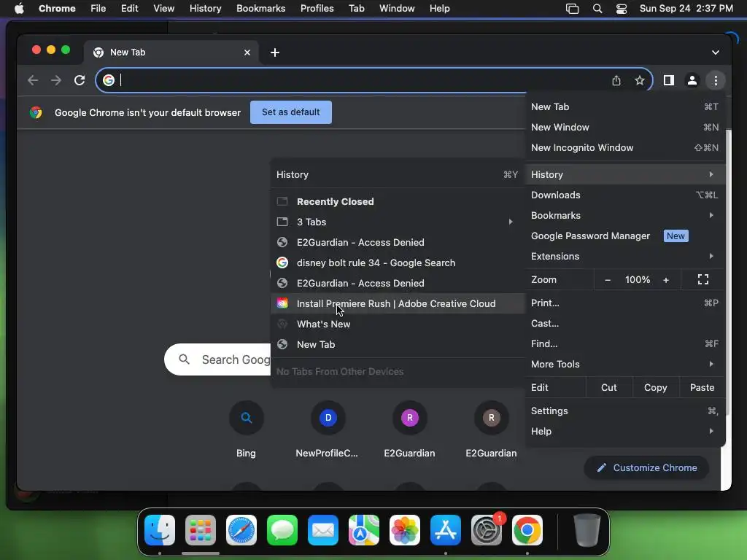Expand the Extensions submenu

click(625, 256)
